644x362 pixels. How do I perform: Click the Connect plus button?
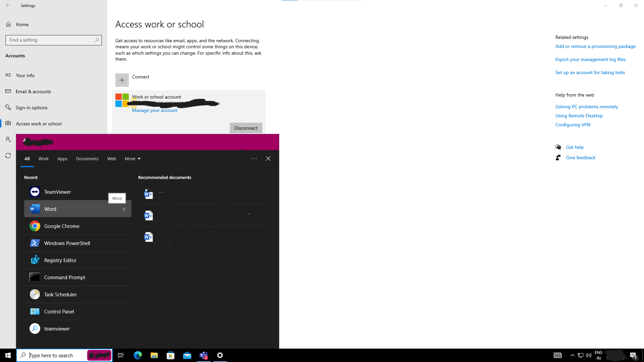click(122, 80)
